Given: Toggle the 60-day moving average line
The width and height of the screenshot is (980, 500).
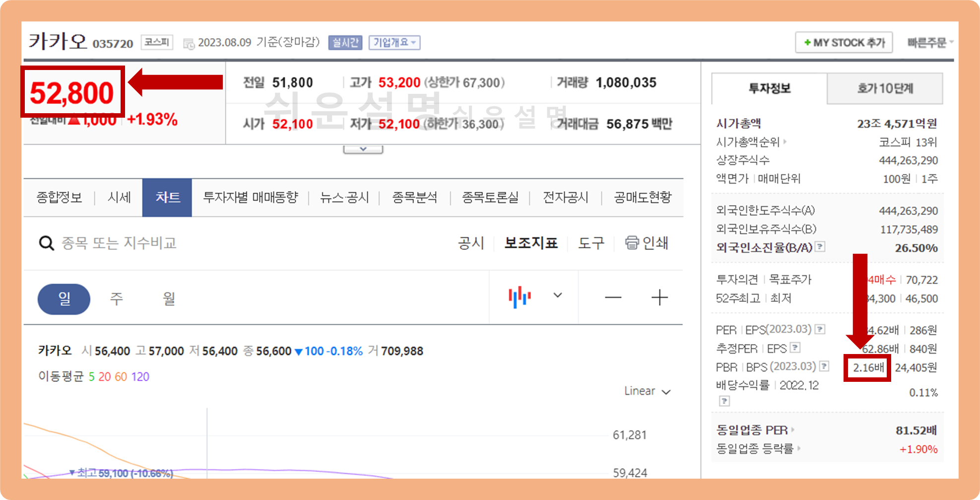Looking at the screenshot, I should pos(121,377).
